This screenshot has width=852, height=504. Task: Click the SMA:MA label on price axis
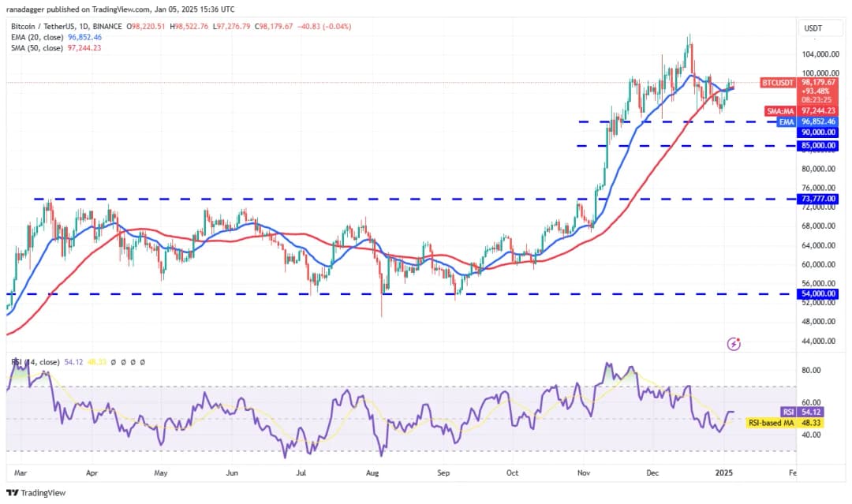780,111
